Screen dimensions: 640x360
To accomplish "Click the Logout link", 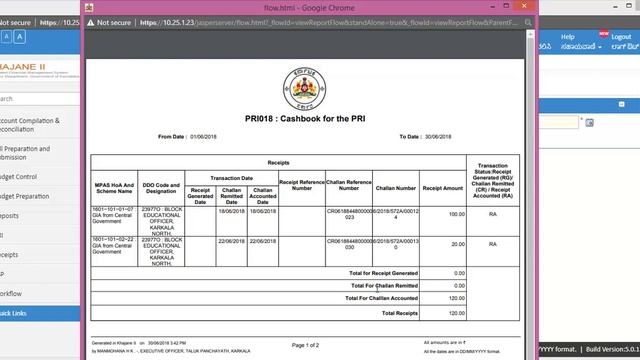I will pos(621,37).
